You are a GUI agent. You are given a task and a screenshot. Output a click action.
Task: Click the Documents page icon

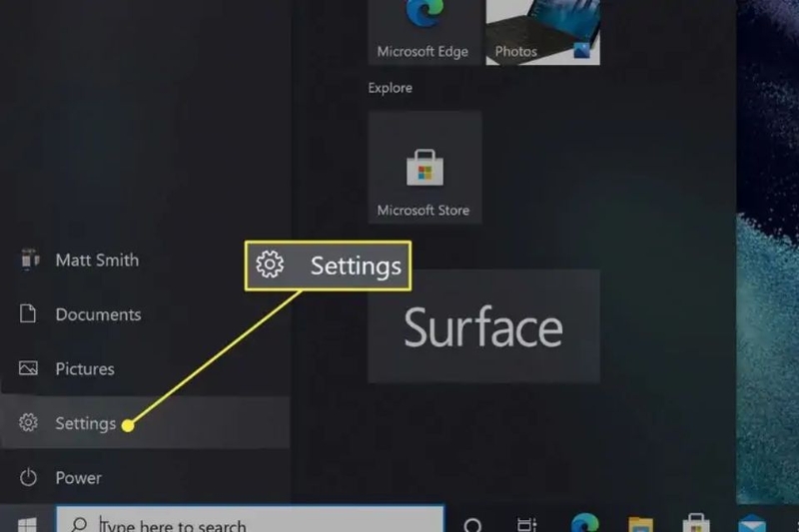click(28, 313)
